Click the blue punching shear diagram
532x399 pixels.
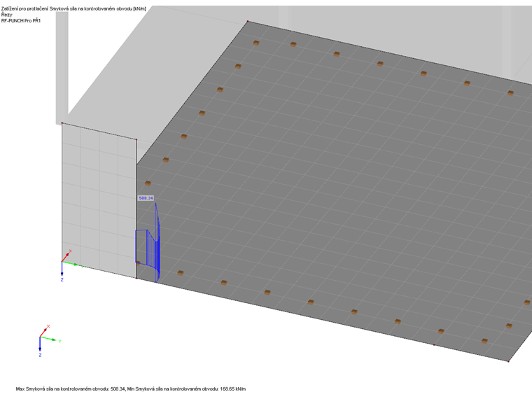point(148,243)
